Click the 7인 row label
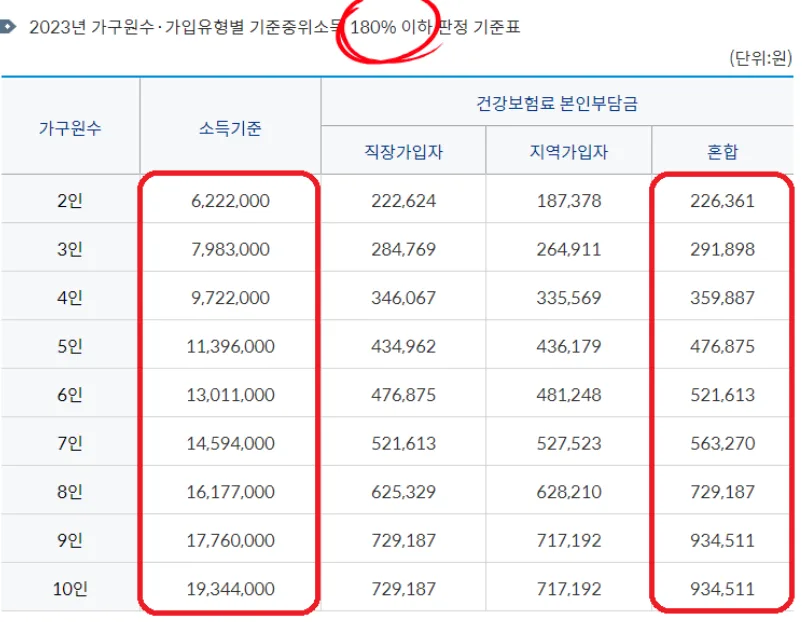The width and height of the screenshot is (802, 622). [x=70, y=443]
